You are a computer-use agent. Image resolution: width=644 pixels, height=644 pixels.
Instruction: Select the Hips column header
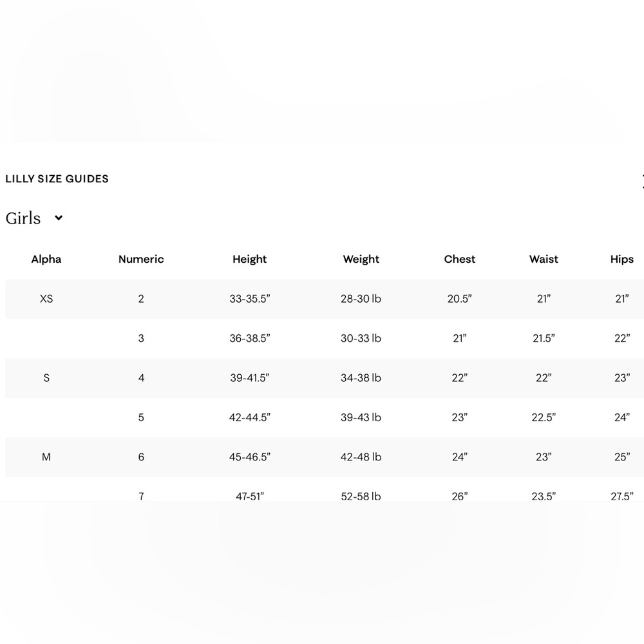tap(622, 259)
